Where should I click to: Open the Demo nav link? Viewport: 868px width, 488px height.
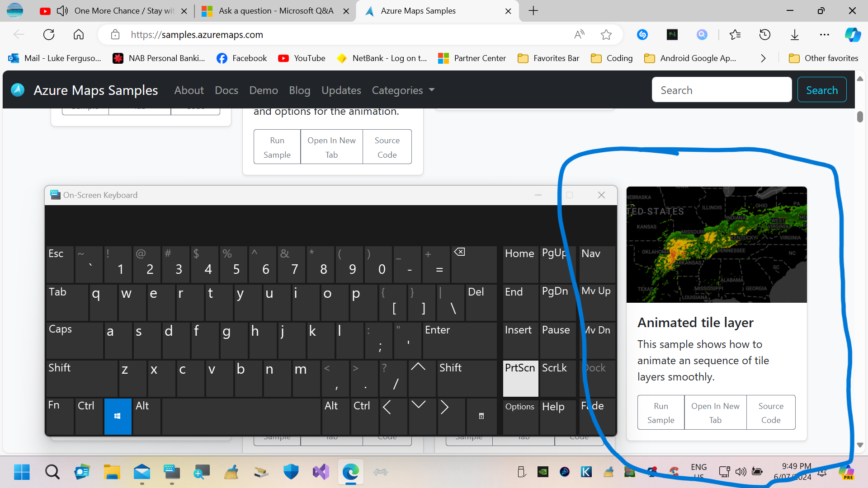tap(264, 90)
